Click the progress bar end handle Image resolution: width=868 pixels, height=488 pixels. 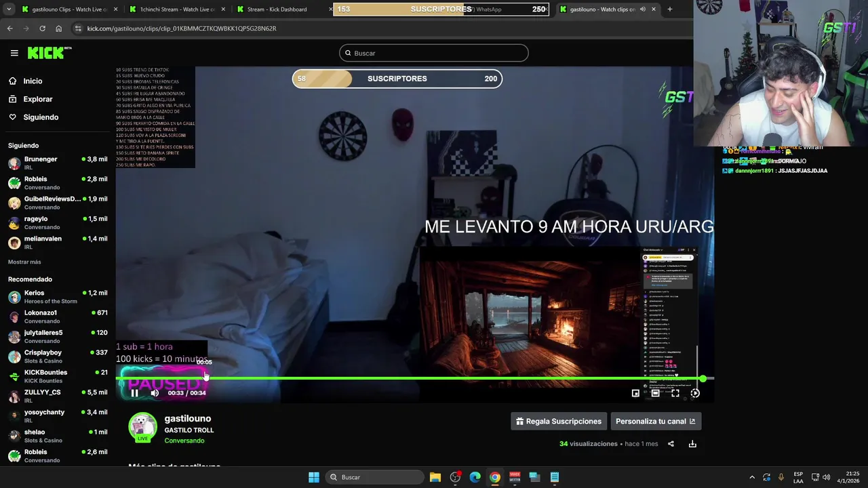click(x=703, y=378)
